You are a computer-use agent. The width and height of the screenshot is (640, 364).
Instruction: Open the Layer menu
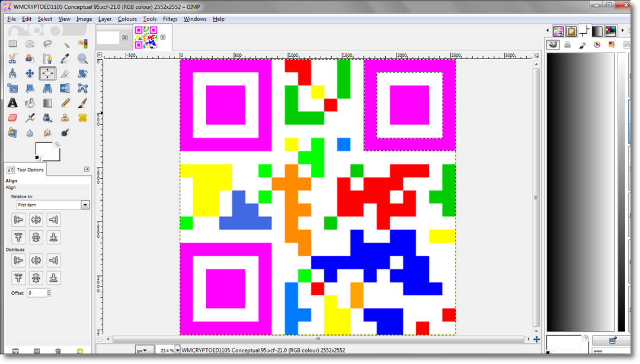pyautogui.click(x=104, y=19)
